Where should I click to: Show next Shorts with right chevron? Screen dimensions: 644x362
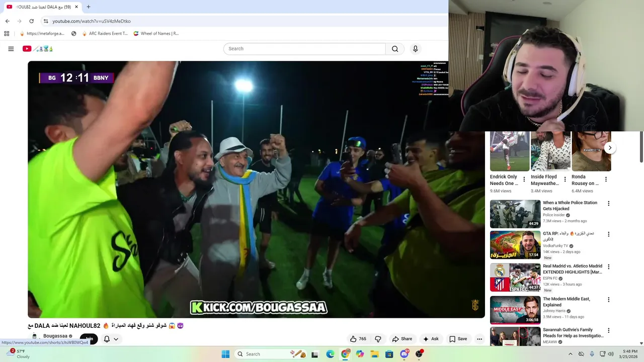[x=610, y=148]
